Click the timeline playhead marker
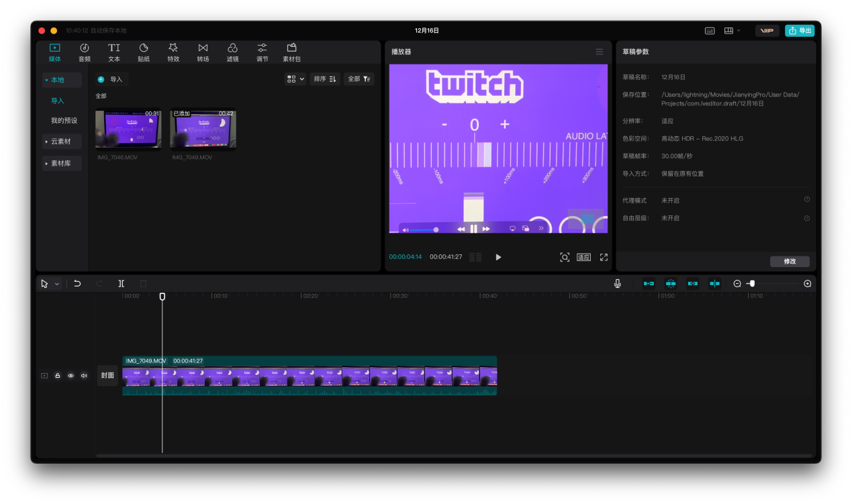Image resolution: width=852 pixels, height=504 pixels. (x=162, y=296)
